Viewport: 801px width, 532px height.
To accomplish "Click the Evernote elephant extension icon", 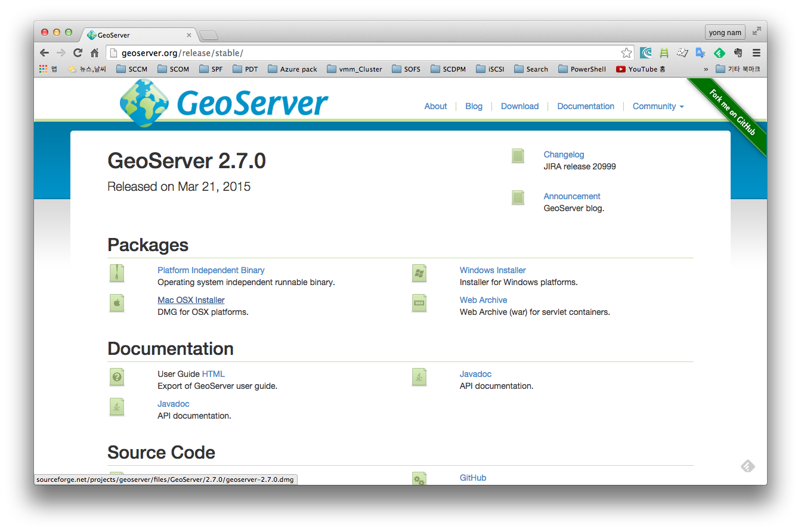I will [738, 52].
